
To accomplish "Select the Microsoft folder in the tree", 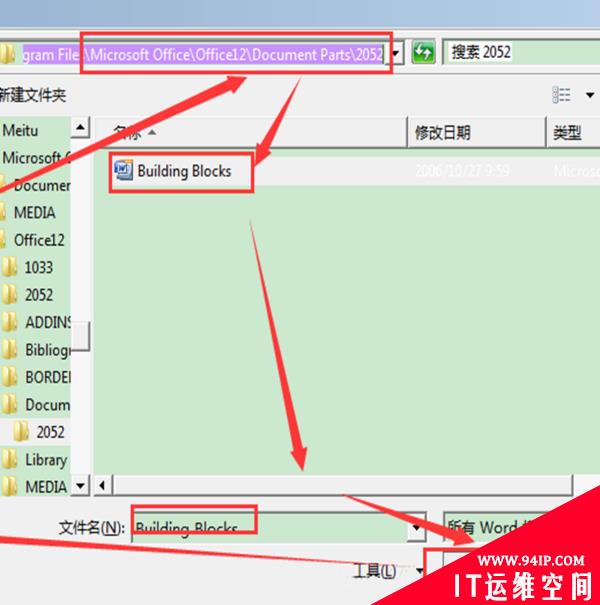I will (x=36, y=158).
